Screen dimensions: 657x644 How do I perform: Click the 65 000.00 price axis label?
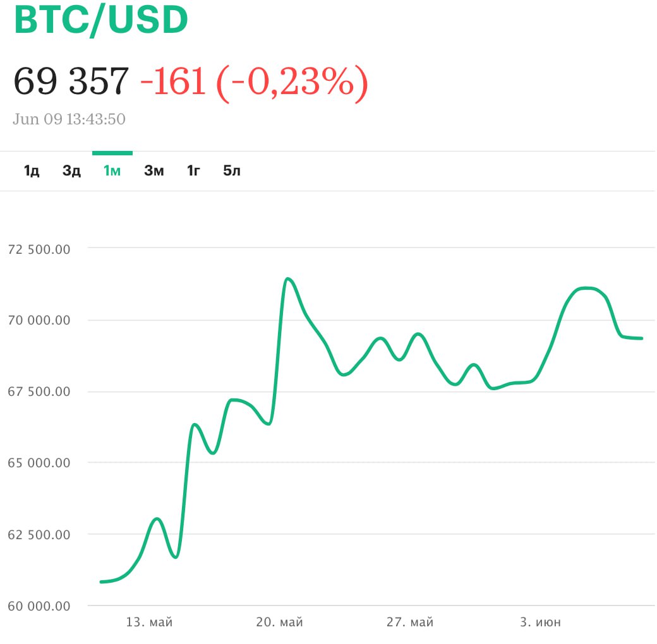click(x=39, y=463)
